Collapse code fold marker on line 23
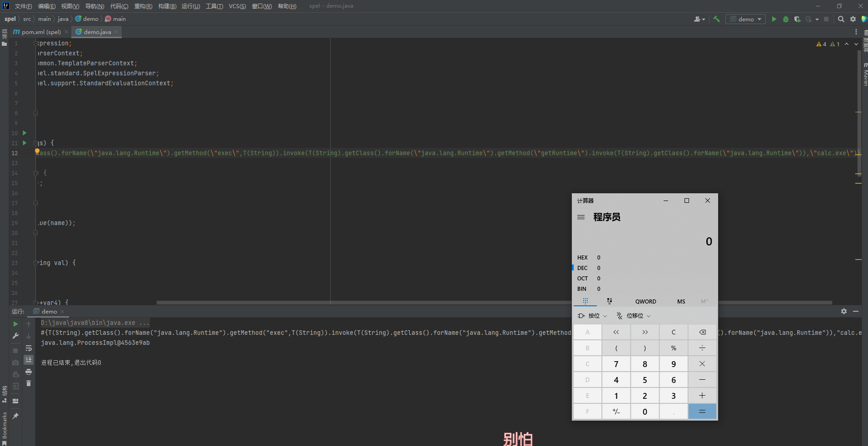The width and height of the screenshot is (868, 446). pyautogui.click(x=36, y=263)
